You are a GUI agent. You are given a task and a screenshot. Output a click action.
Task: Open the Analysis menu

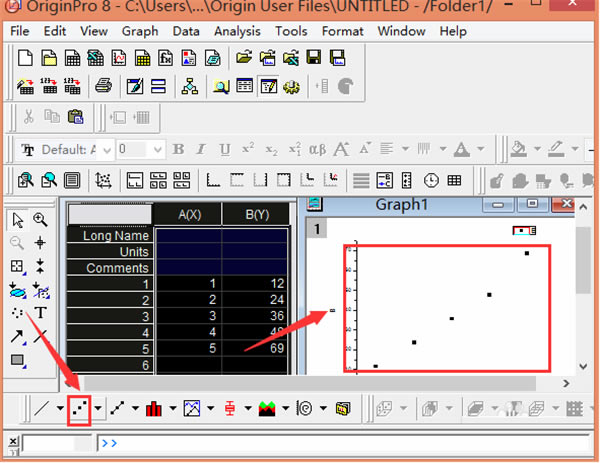pyautogui.click(x=237, y=31)
